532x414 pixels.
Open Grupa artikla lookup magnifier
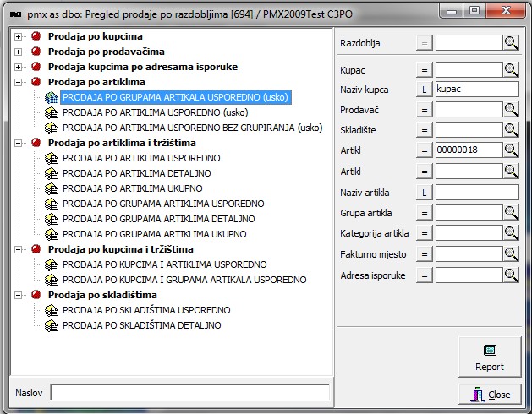(x=512, y=213)
